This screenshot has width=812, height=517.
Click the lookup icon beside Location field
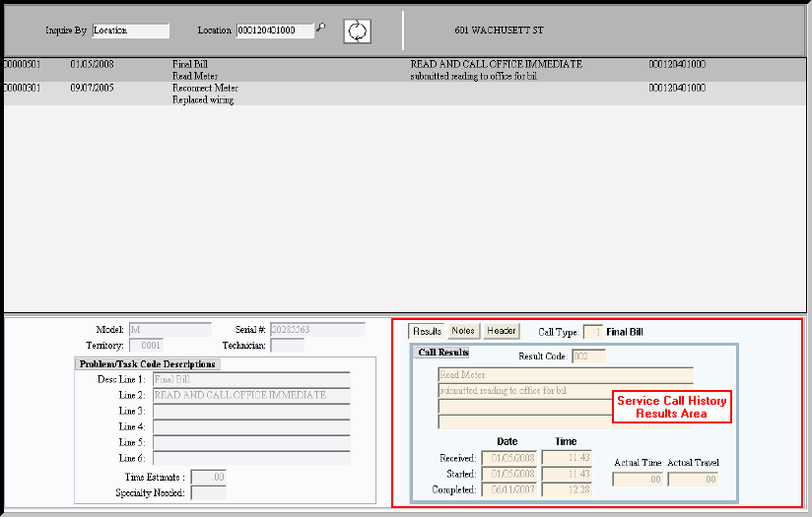(x=321, y=29)
